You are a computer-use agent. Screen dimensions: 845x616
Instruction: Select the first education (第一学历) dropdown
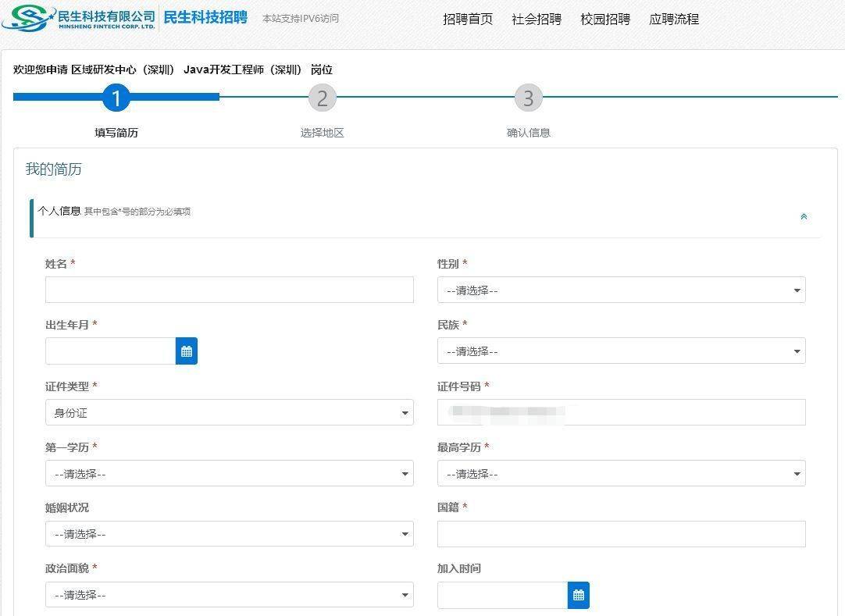(229, 474)
